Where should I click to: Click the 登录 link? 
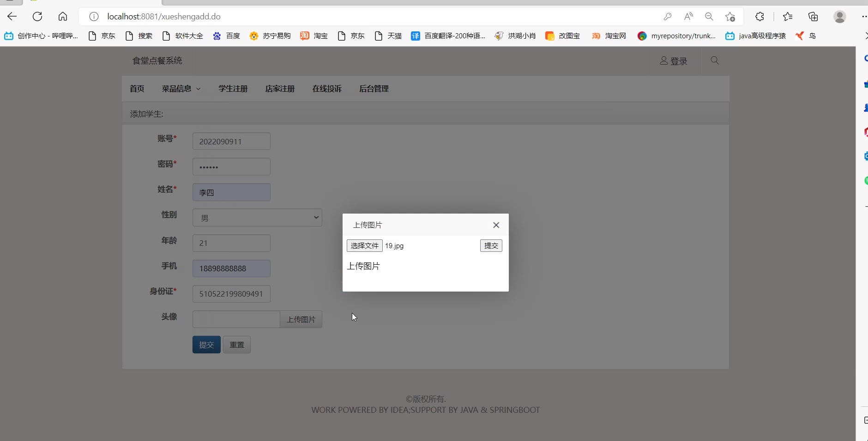click(674, 61)
